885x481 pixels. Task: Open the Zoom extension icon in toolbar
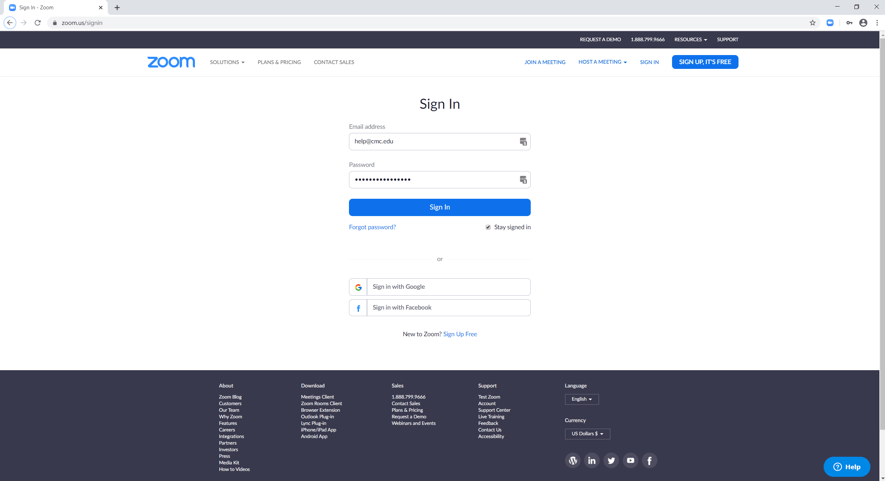pos(830,23)
